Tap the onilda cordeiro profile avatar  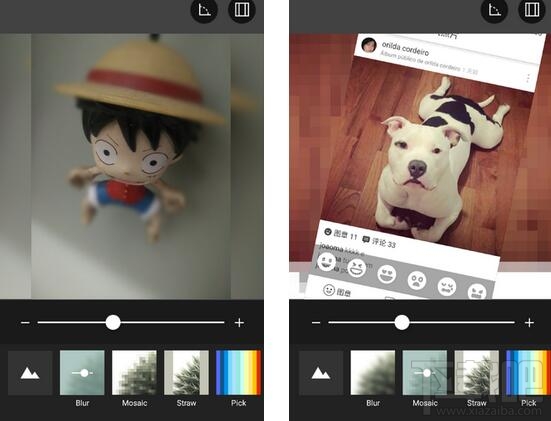click(x=369, y=45)
